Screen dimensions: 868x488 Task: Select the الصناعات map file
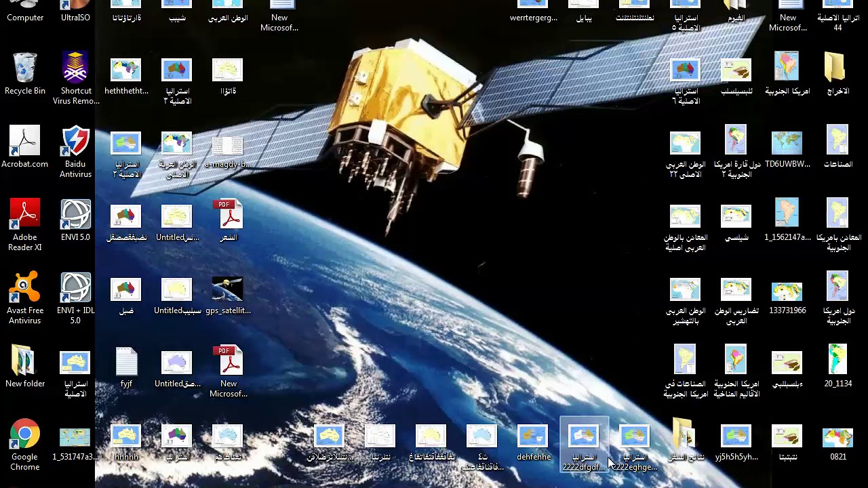[x=838, y=147]
